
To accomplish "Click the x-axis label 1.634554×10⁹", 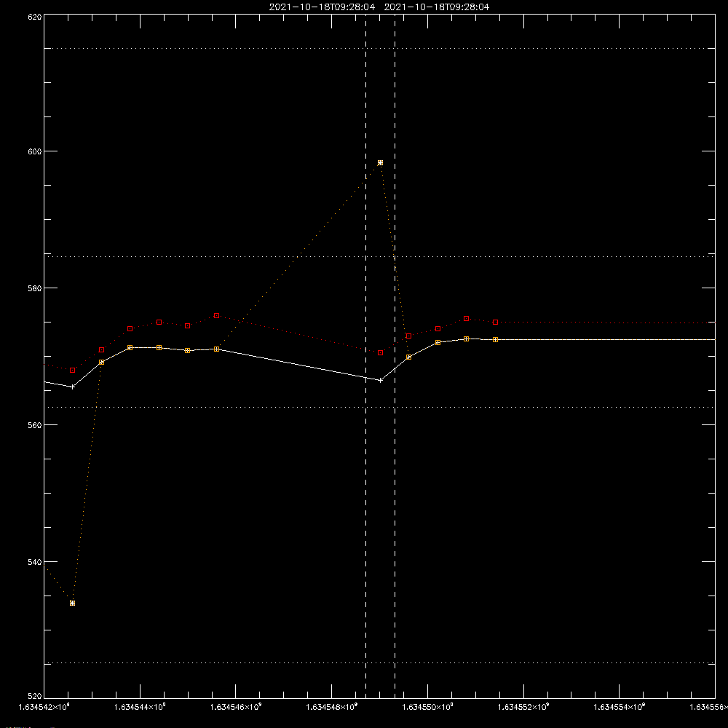I will [x=620, y=707].
